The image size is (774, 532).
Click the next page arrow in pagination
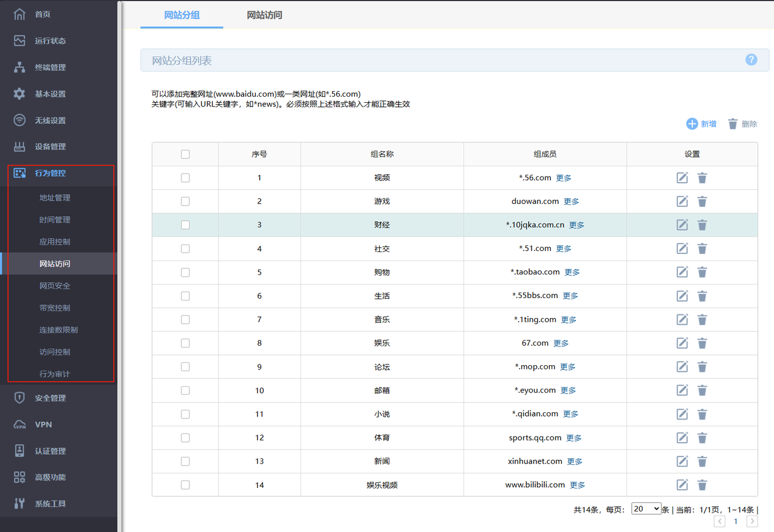pos(752,521)
